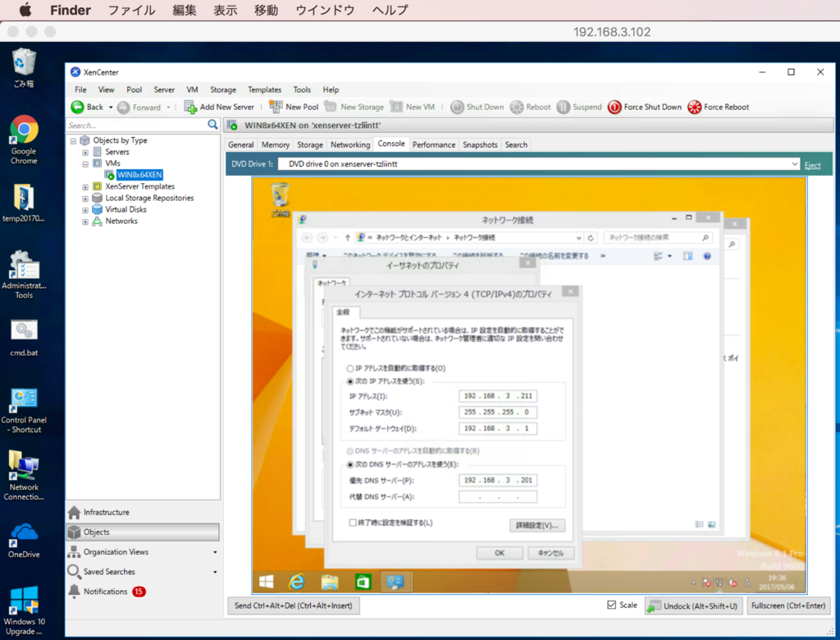The width and height of the screenshot is (840, 640).
Task: Open Administrative Tools desktop icon
Action: pos(24,274)
